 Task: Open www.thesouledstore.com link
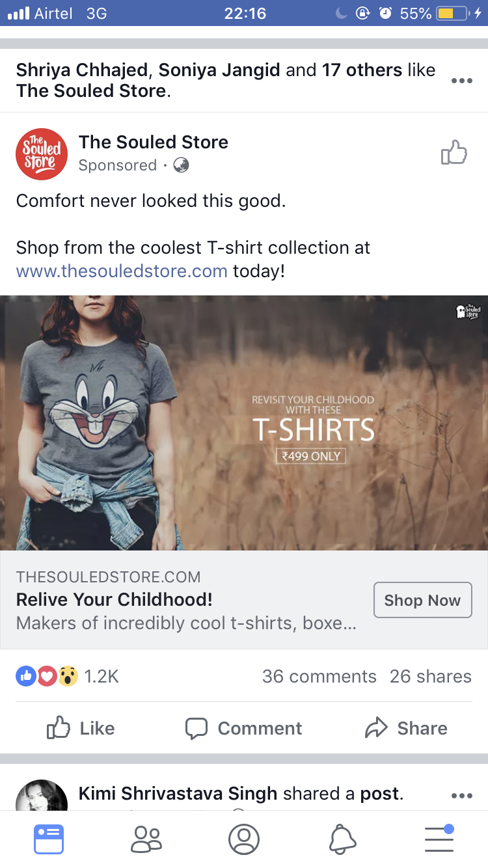(122, 271)
